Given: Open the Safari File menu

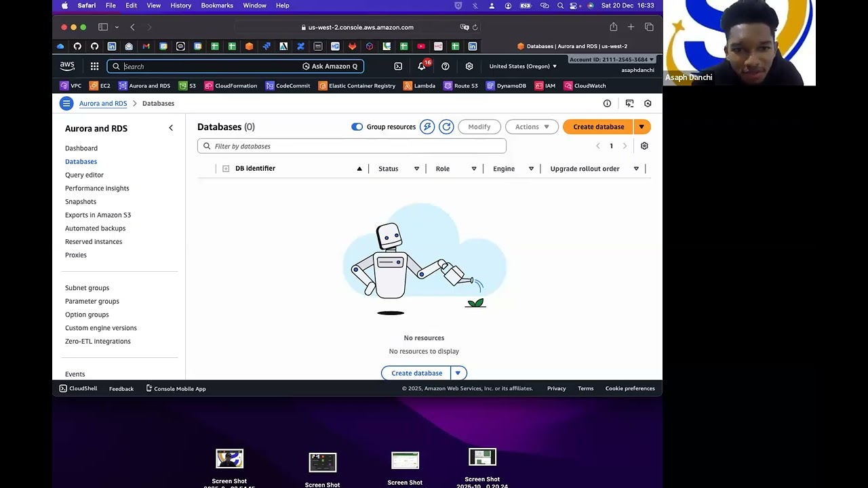Looking at the screenshot, I should [x=111, y=5].
